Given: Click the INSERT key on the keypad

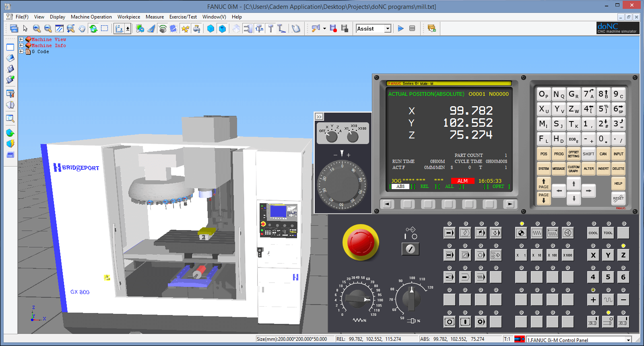Looking at the screenshot, I should [x=603, y=169].
